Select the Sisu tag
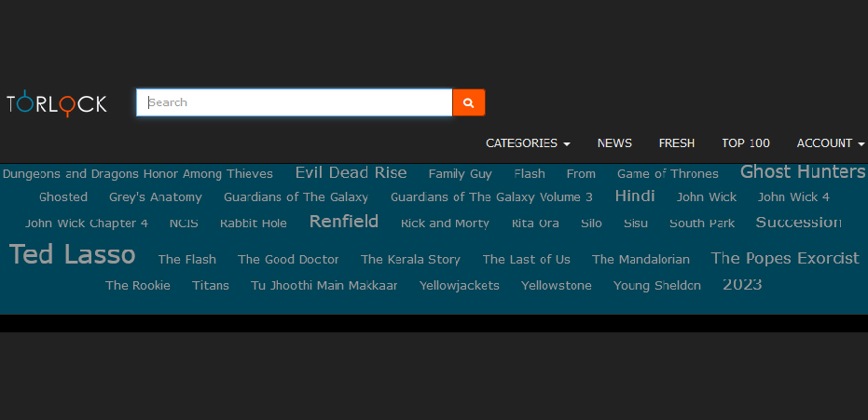Screen dimensions: 868x420 636,224
